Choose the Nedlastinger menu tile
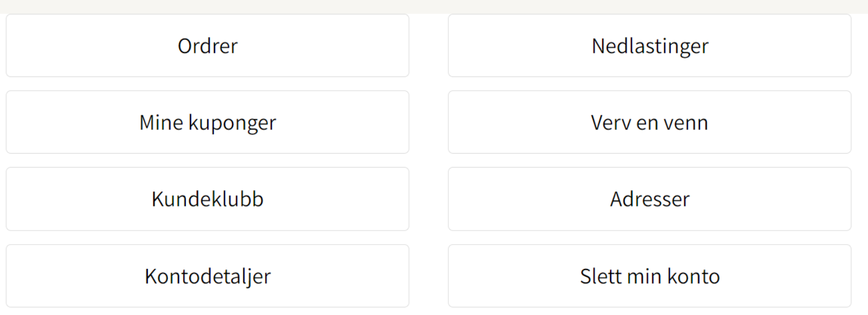Image resolution: width=868 pixels, height=315 pixels. (x=649, y=46)
